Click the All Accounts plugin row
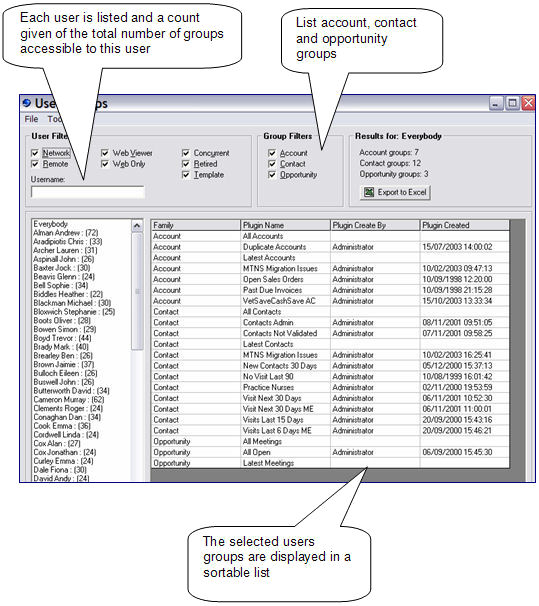The image size is (539, 606). coord(330,236)
